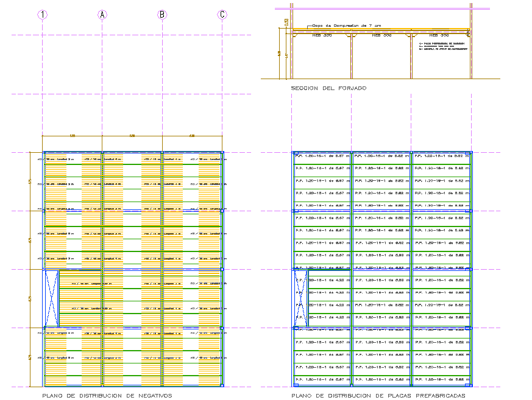Pick the rightmost HEB 300 beam label
Screen dimensions: 532x400
(439, 35)
